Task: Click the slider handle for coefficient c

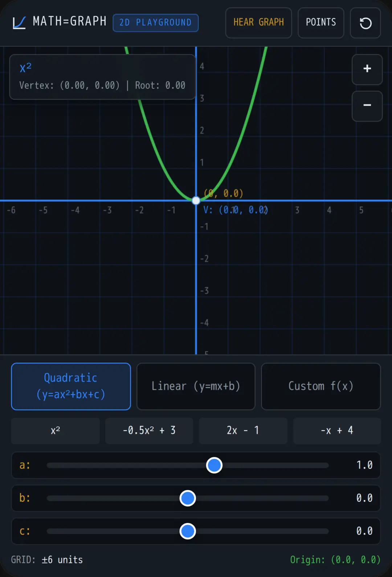Action: click(188, 531)
